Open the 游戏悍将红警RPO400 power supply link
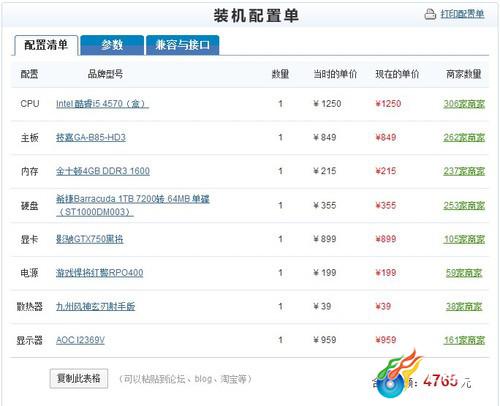The image size is (500, 406). pyautogui.click(x=99, y=273)
